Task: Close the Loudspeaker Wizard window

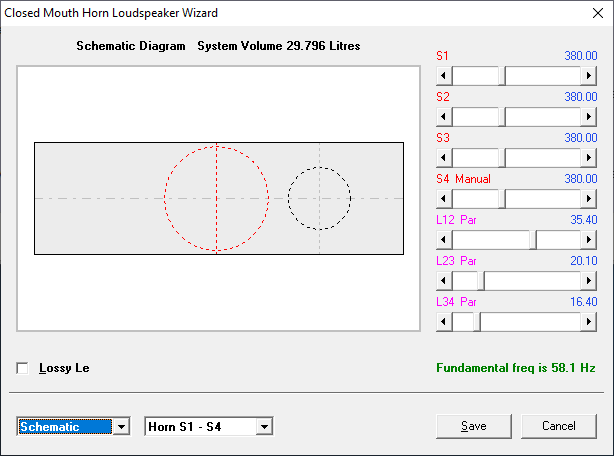Action: point(598,13)
